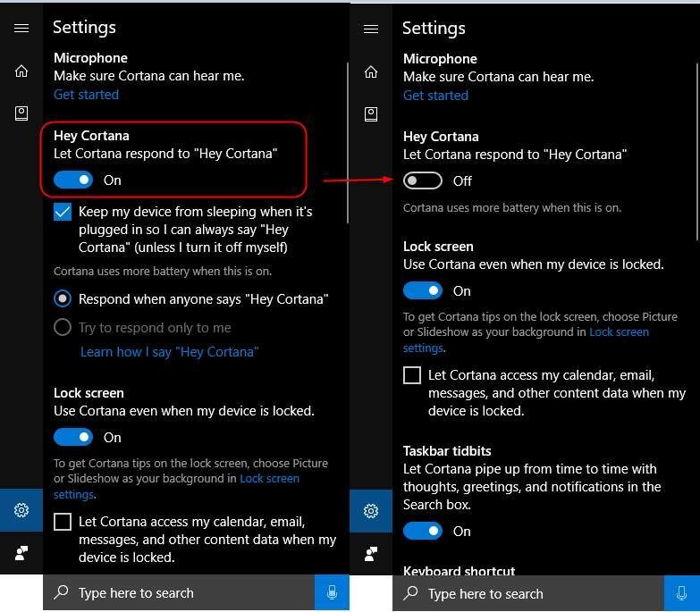Image resolution: width=700 pixels, height=612 pixels.
Task: Turn on the Hey Cortana toggle showing Off
Action: 423,180
